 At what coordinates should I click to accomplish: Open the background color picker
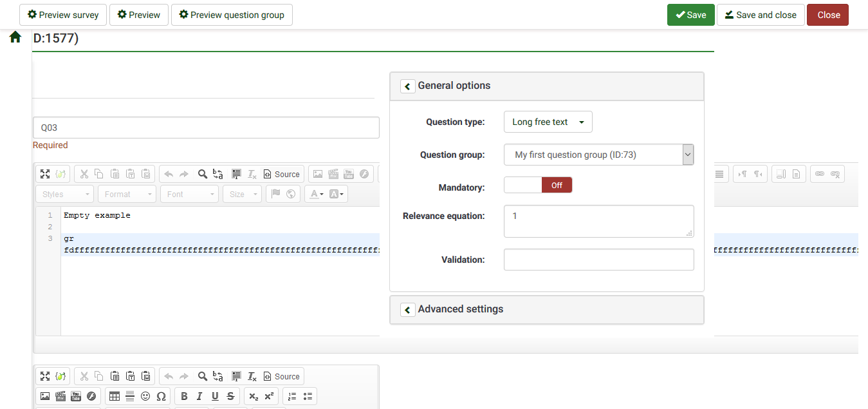click(x=337, y=194)
